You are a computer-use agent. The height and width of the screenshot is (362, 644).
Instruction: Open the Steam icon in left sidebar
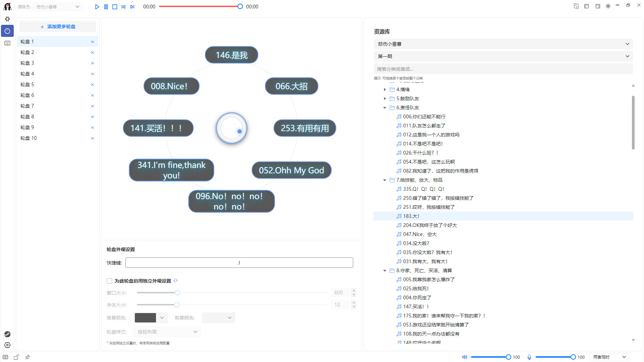click(x=7, y=334)
